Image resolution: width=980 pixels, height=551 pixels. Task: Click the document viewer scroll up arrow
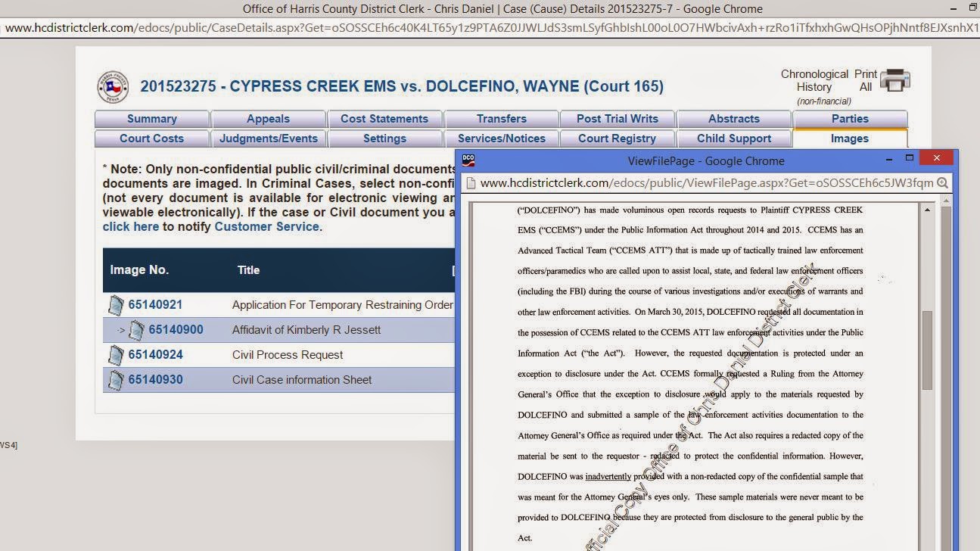929,209
